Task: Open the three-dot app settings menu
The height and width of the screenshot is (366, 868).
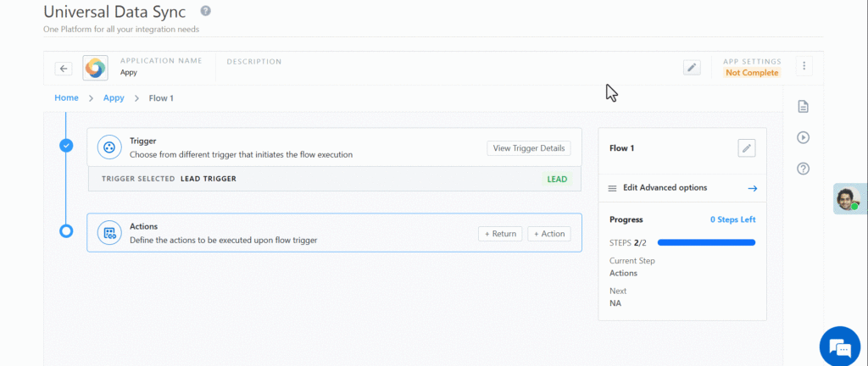Action: click(x=804, y=66)
